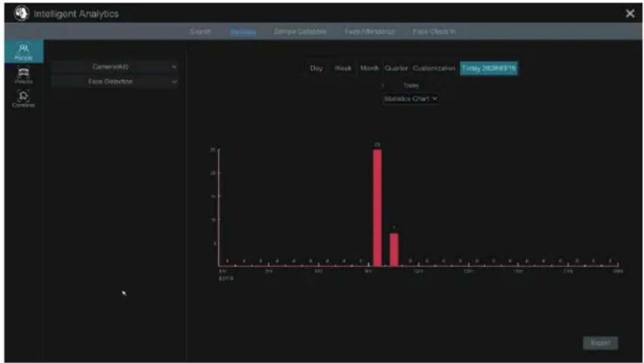Expand the Camera(All) dropdown
The image size is (644, 363).
(x=115, y=67)
